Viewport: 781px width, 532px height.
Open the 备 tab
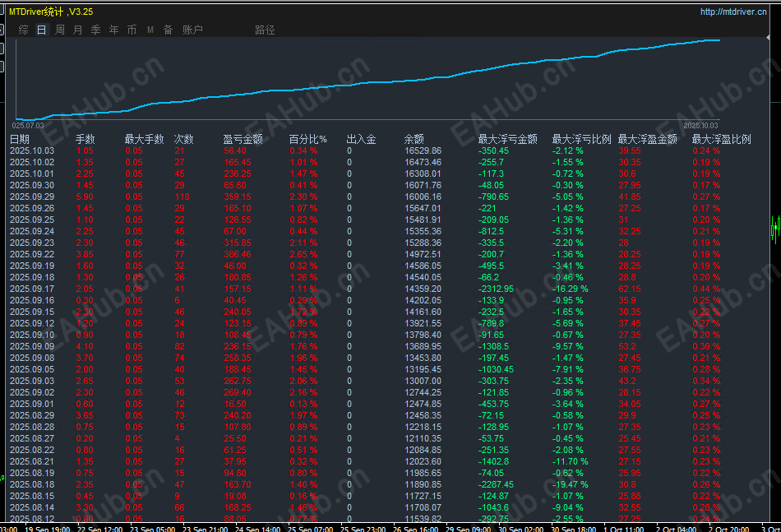click(x=169, y=30)
